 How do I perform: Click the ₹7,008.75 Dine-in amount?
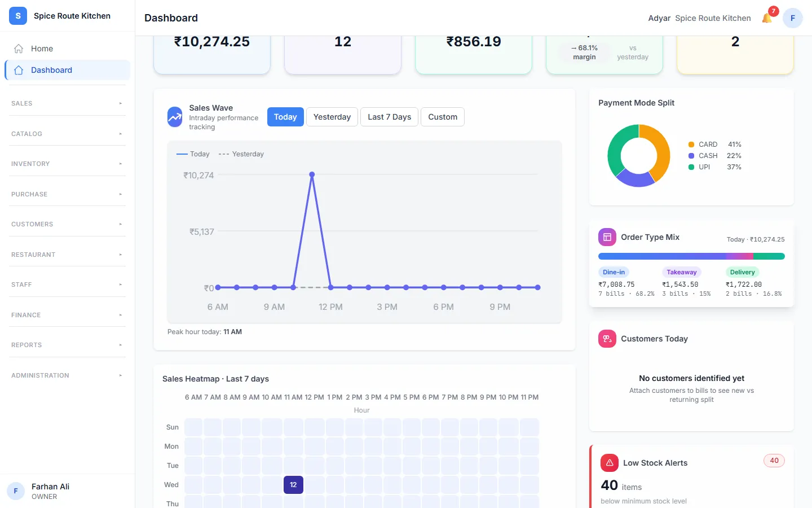coord(616,284)
